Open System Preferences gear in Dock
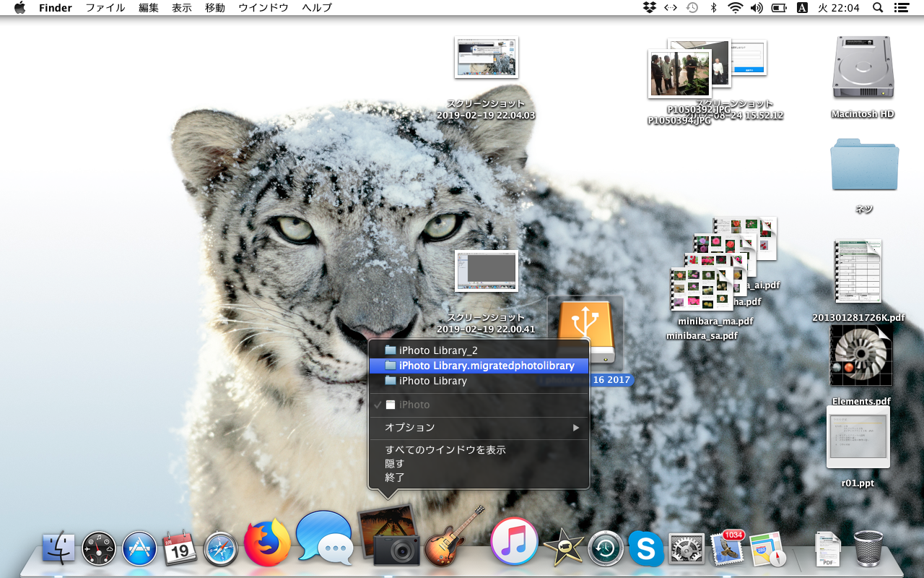 (x=687, y=550)
